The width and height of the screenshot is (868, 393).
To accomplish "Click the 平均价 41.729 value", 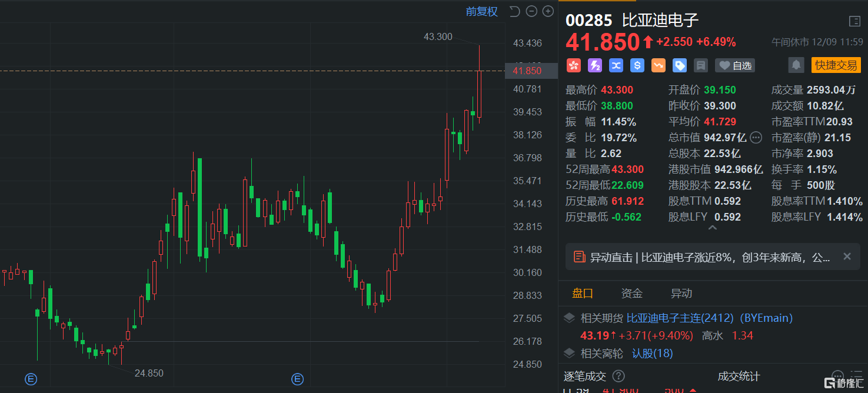I will point(720,122).
